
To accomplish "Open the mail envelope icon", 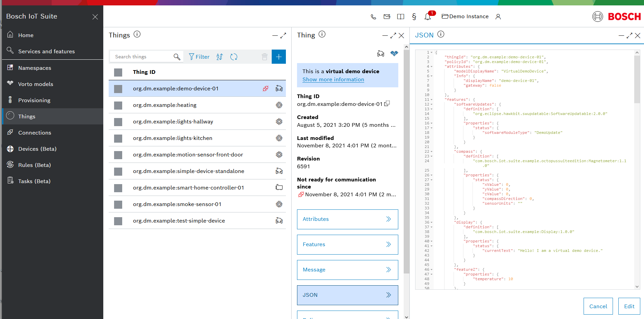I will (387, 17).
